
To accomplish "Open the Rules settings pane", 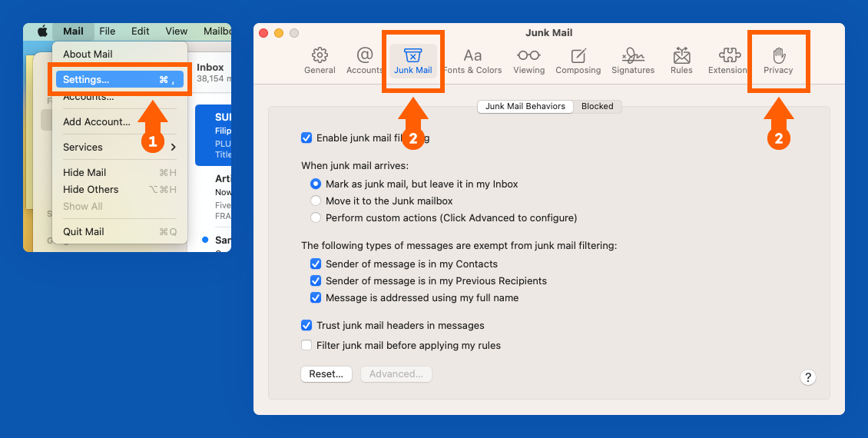I will (x=681, y=61).
